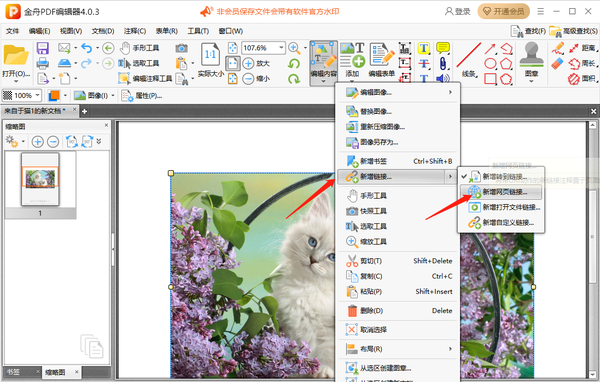Select the yellow Sticky Note comment tool
The image size is (600, 382).
(443, 48)
